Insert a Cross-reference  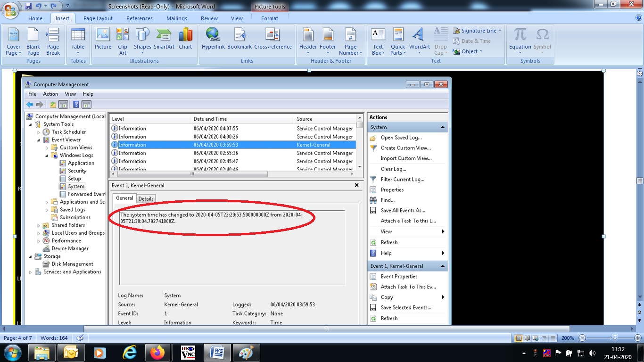pos(273,39)
